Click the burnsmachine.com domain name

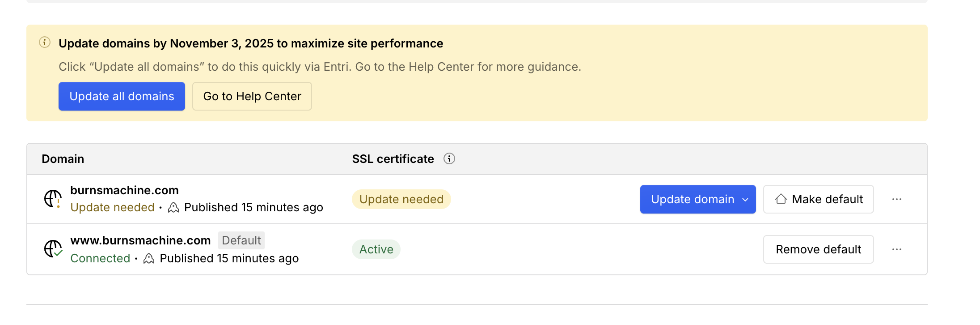pyautogui.click(x=124, y=190)
